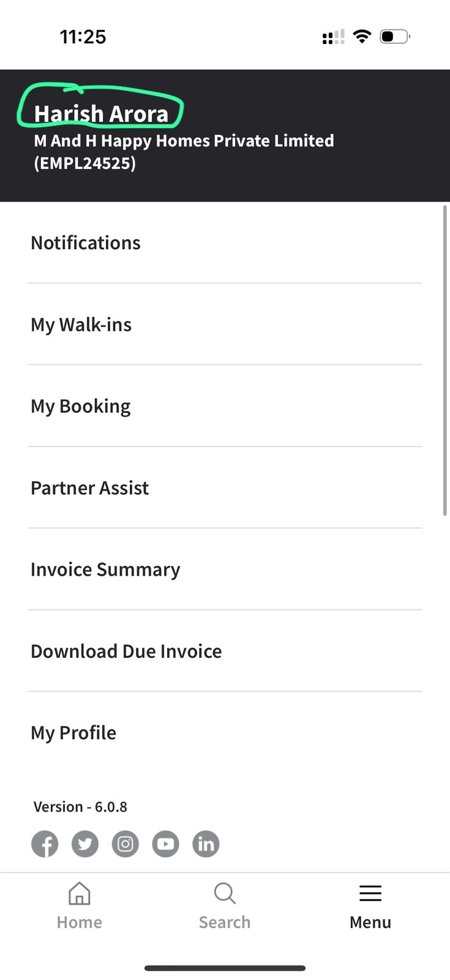
Task: Tap the Home house icon
Action: pyautogui.click(x=79, y=894)
